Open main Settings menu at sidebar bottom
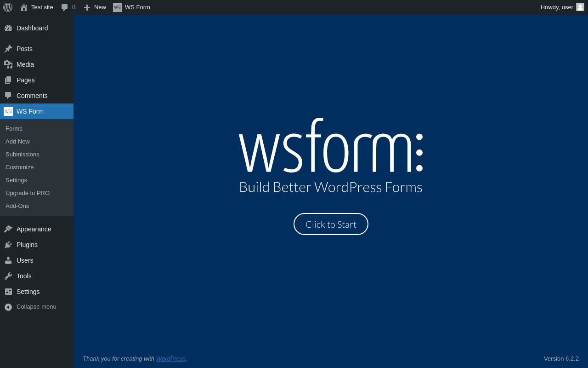588x368 pixels. point(37,292)
